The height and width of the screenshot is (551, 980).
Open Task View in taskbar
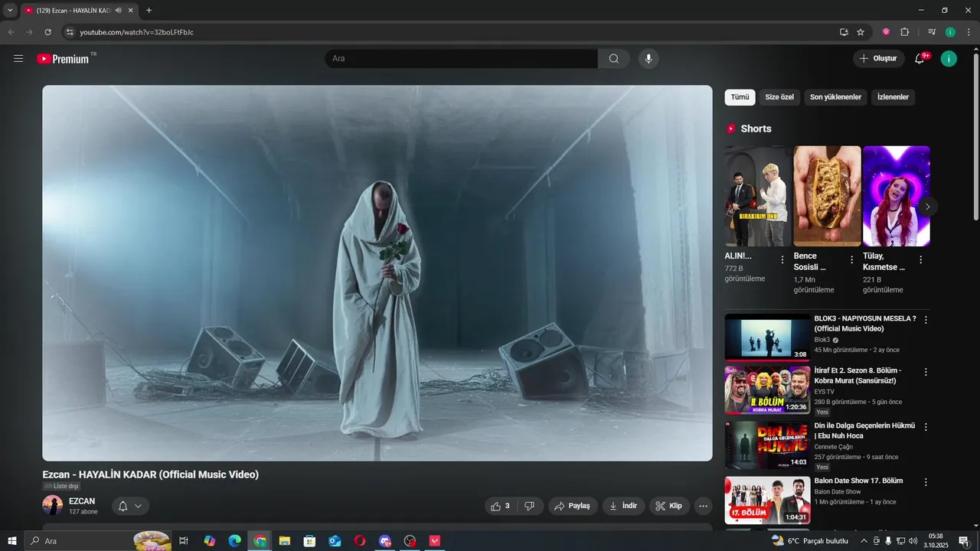tap(184, 541)
